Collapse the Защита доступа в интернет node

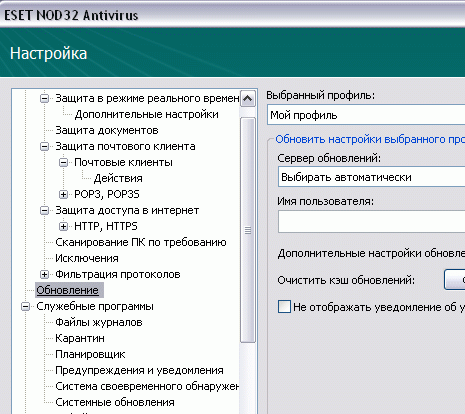[x=44, y=210]
